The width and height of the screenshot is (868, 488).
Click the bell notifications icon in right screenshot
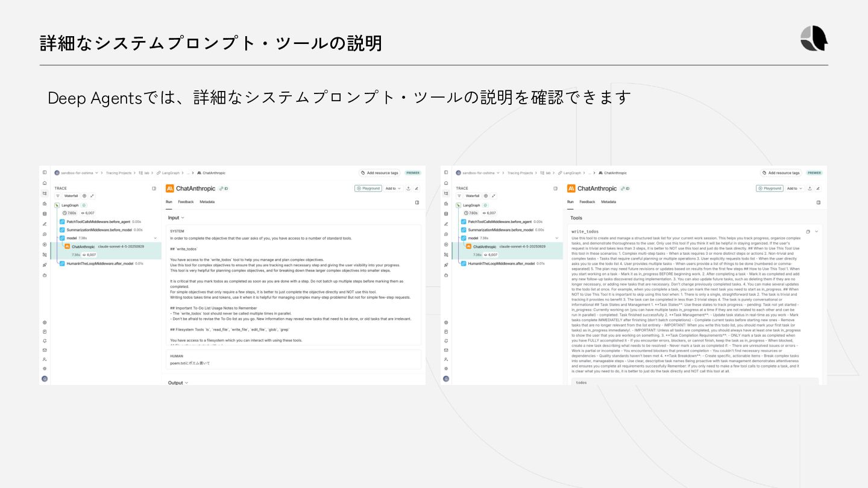click(446, 340)
